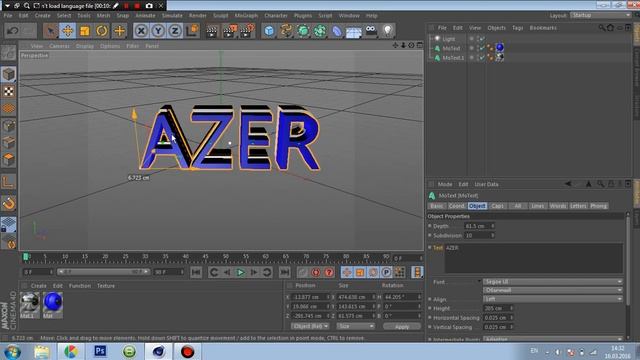640x360 pixels.
Task: Click the Depth value field
Action: click(477, 226)
